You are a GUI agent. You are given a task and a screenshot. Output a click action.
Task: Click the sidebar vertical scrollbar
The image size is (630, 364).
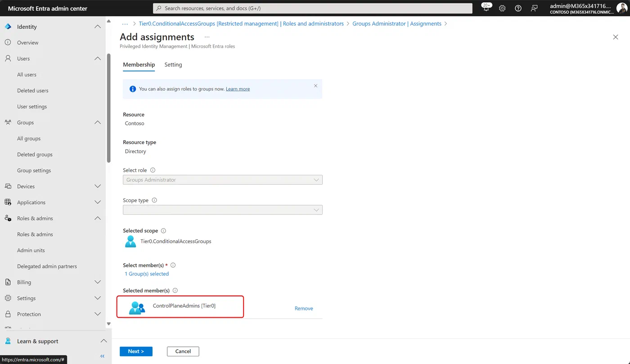[x=108, y=108]
